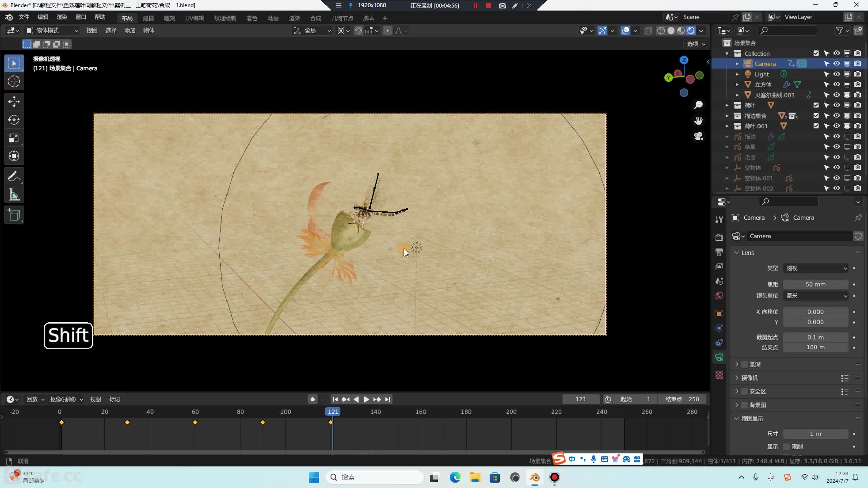
Task: Uncheck the 荷叶 collection checkbox
Action: (816, 105)
